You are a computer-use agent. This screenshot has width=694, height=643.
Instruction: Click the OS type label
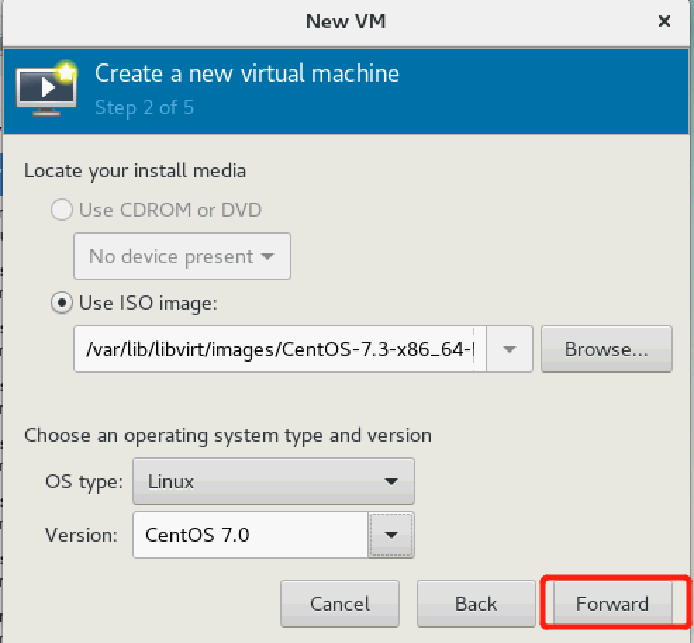84,481
